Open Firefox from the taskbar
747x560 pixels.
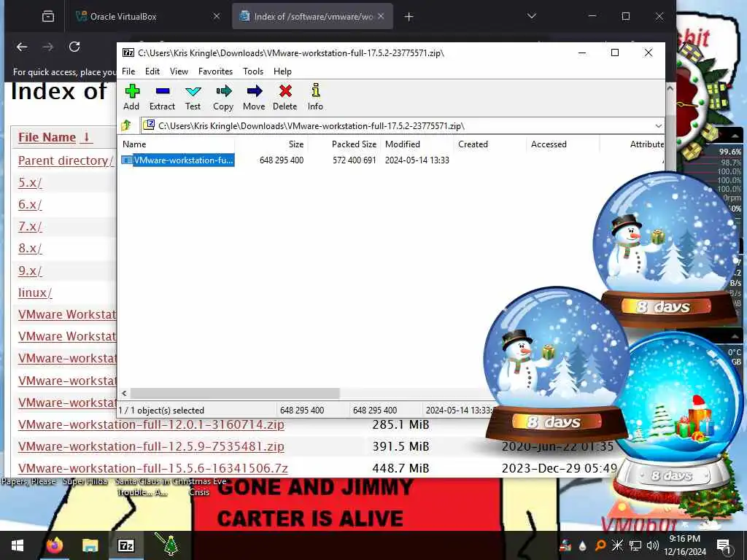pos(55,545)
